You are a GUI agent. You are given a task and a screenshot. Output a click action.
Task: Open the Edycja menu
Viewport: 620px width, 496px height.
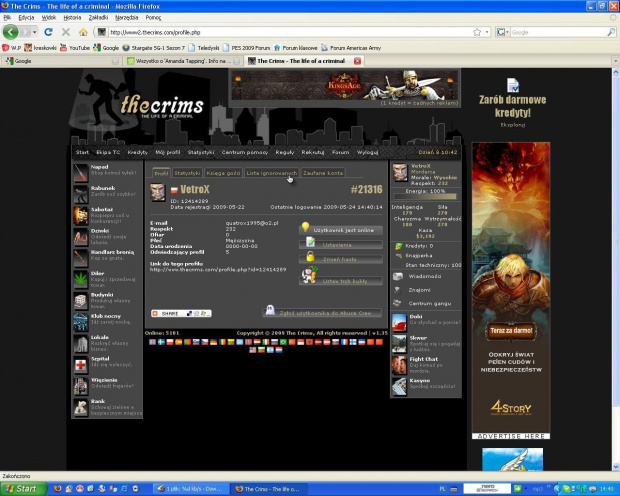pos(26,17)
